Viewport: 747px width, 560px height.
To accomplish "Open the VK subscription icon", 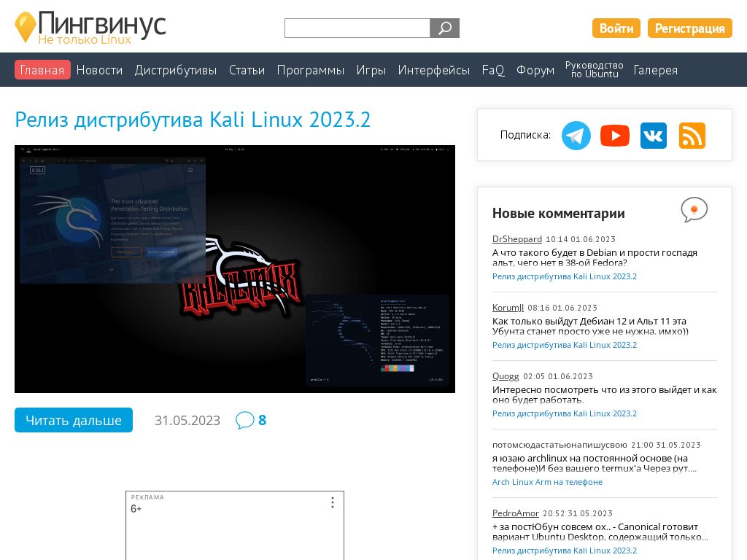I will (x=653, y=136).
